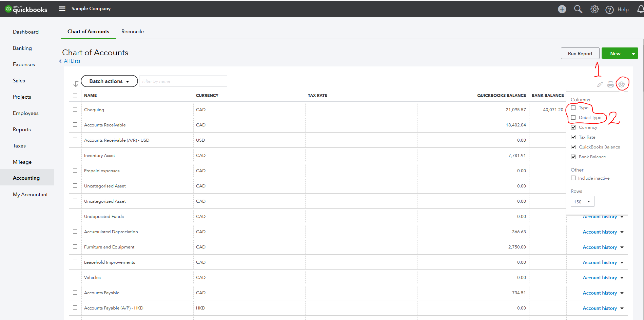
Task: Toggle the Include inactive checkbox
Action: coord(573,178)
